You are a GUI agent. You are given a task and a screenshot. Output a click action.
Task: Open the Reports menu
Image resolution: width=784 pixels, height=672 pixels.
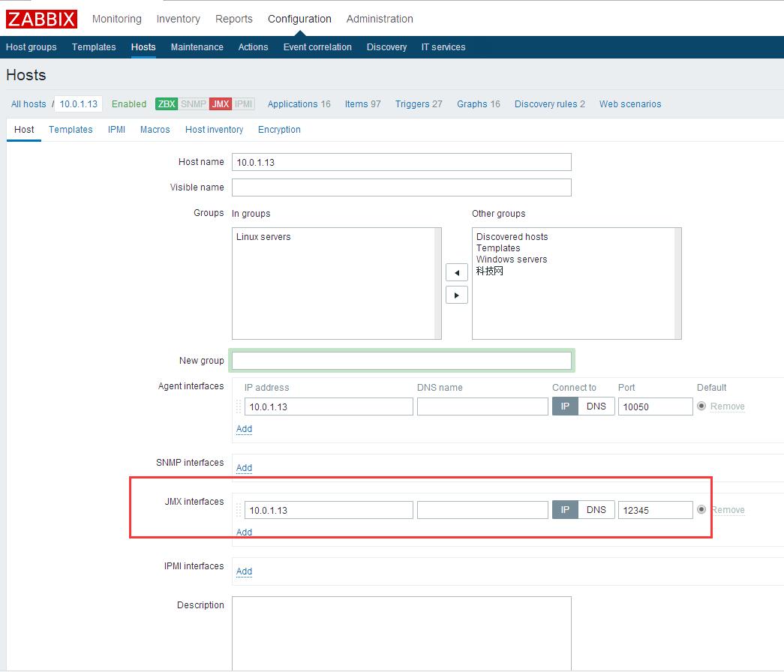234,19
